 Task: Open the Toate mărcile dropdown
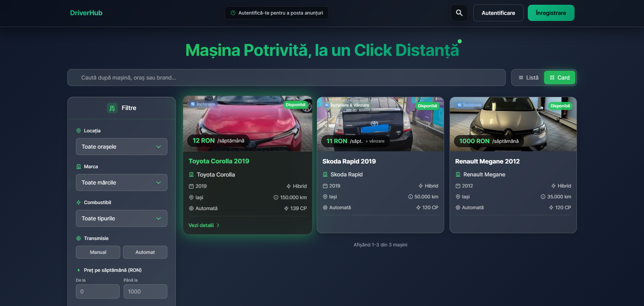click(121, 182)
